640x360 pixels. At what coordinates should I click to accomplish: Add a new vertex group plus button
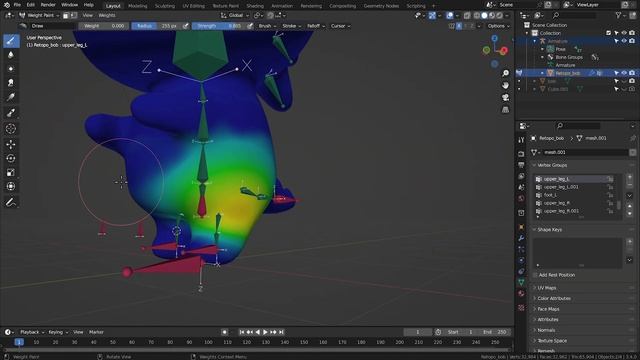coord(629,178)
